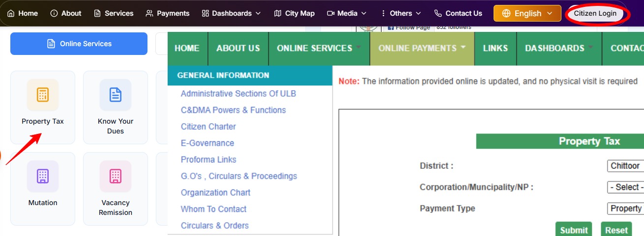Open the Citizen Charter link

coord(208,127)
